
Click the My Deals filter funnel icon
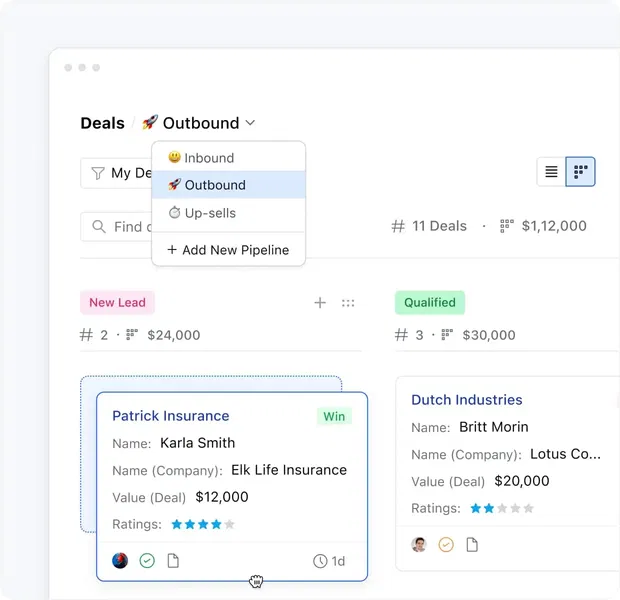coord(98,173)
